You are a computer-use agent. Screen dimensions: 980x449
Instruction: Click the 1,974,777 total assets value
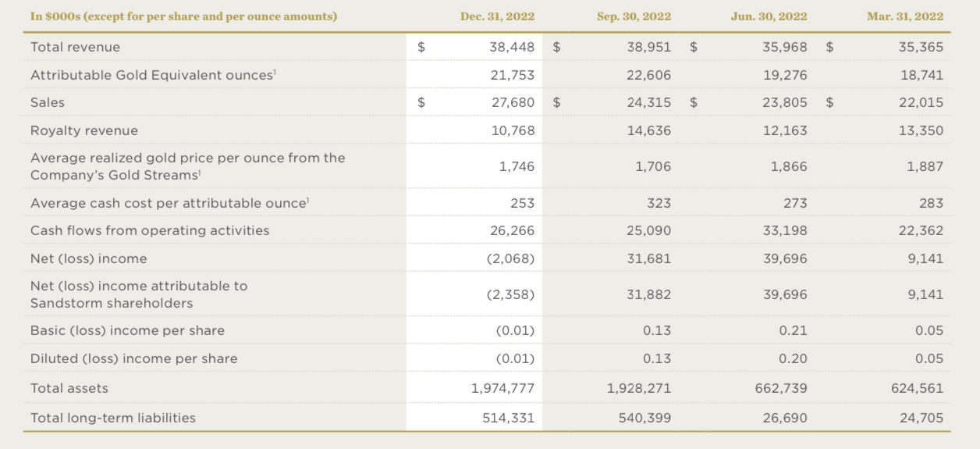coord(502,388)
